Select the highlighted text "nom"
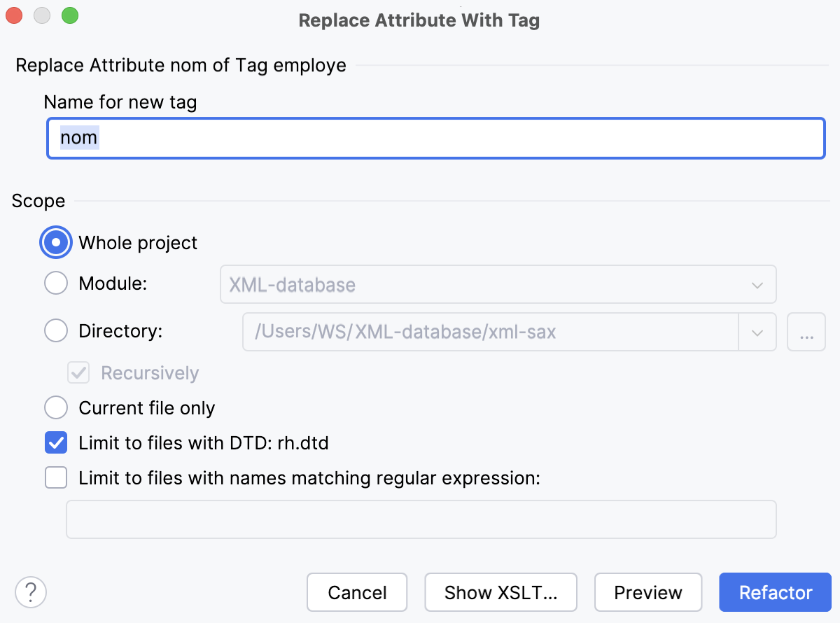The height and width of the screenshot is (623, 840). (77, 138)
